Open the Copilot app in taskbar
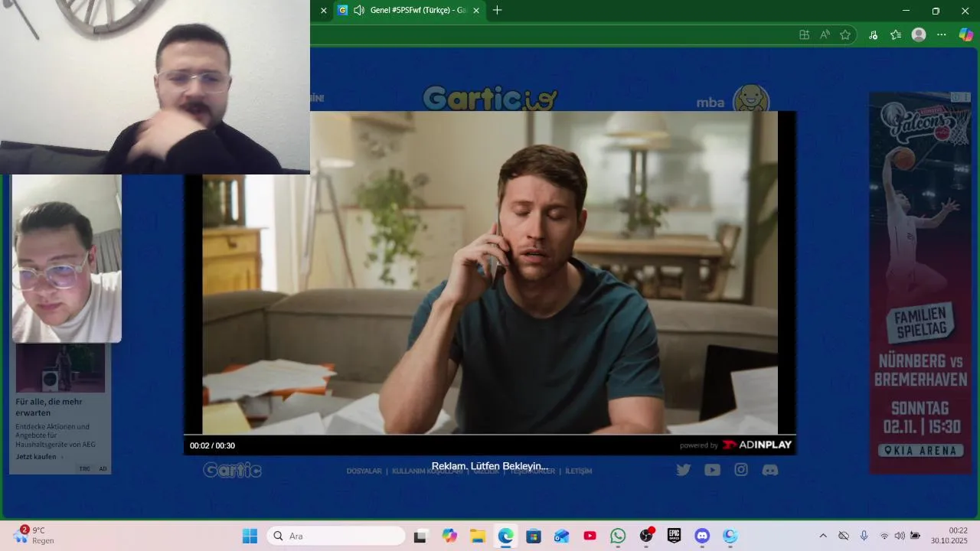 (449, 536)
